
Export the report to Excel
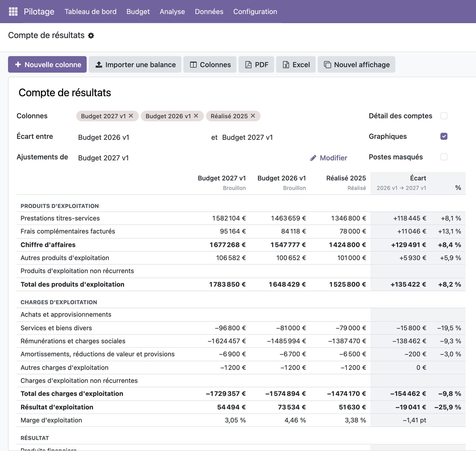[296, 65]
